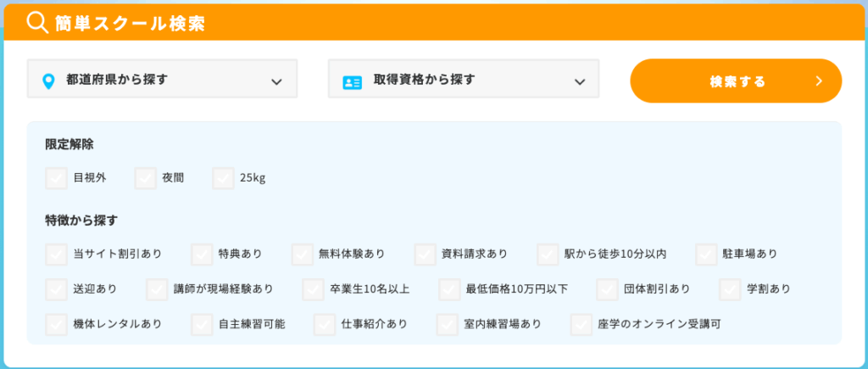Select 当サイト割引あり checkbox

point(56,254)
